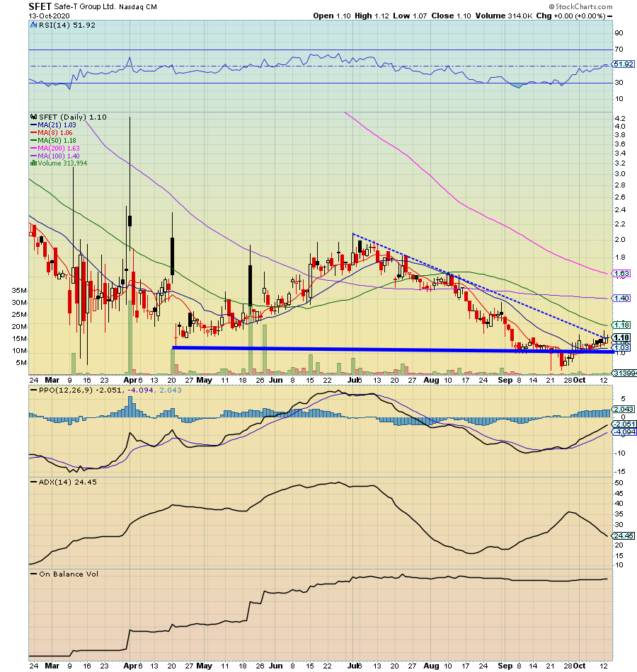The width and height of the screenshot is (637, 672).
Task: Click the MA(100) 1.40 legend entry
Action: pyautogui.click(x=55, y=156)
